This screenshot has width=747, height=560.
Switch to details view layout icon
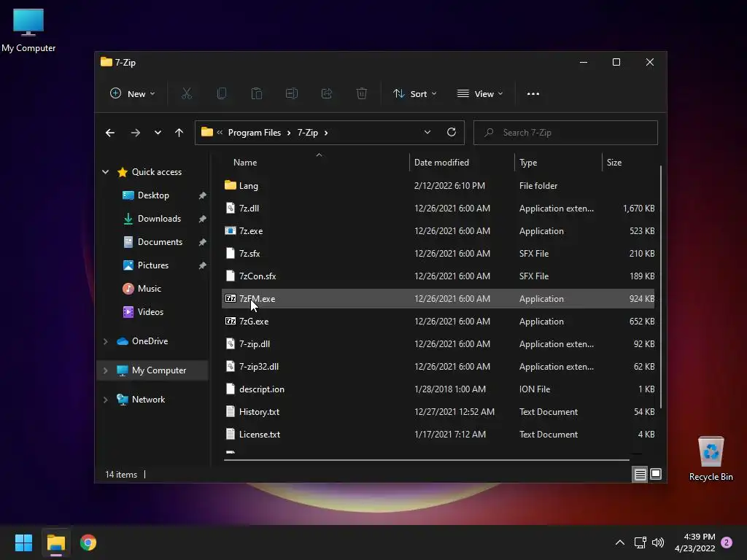(x=640, y=474)
